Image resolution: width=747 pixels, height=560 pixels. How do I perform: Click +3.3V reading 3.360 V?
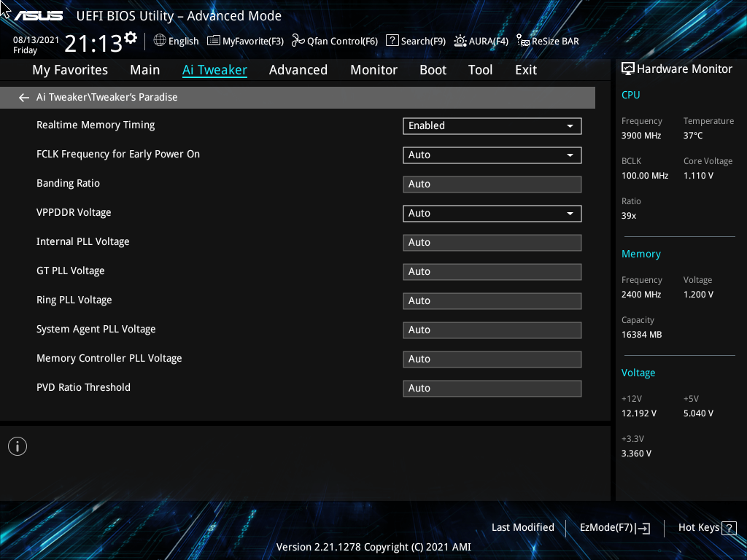pyautogui.click(x=636, y=454)
